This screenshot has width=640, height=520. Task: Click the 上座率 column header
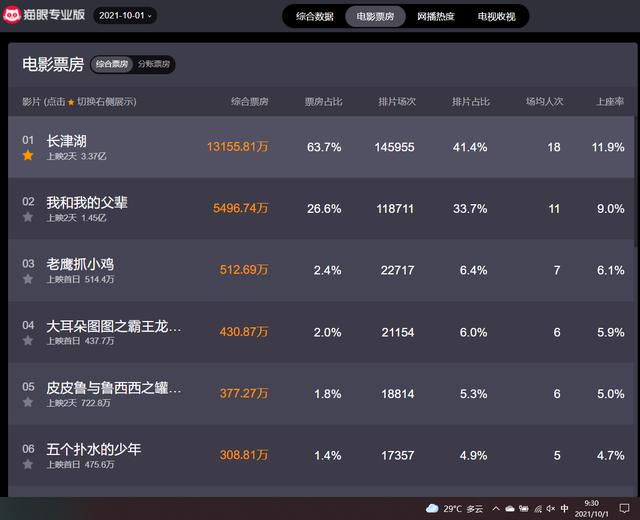(610, 102)
